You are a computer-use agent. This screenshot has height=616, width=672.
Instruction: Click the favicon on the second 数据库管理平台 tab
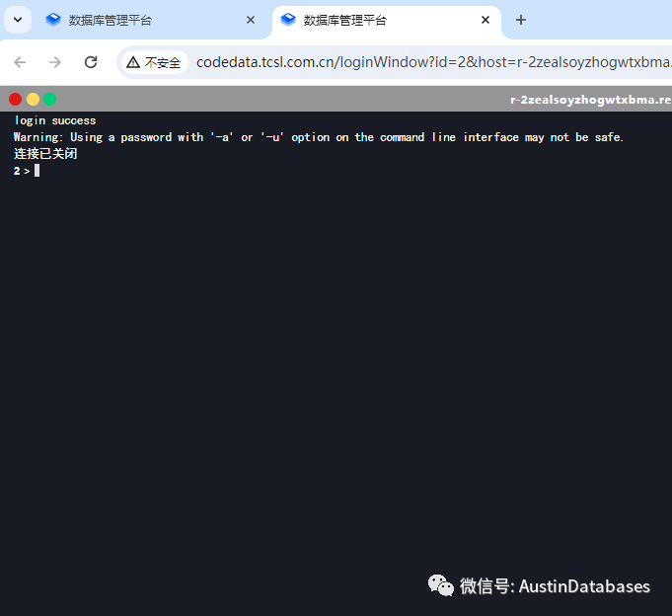[x=288, y=20]
